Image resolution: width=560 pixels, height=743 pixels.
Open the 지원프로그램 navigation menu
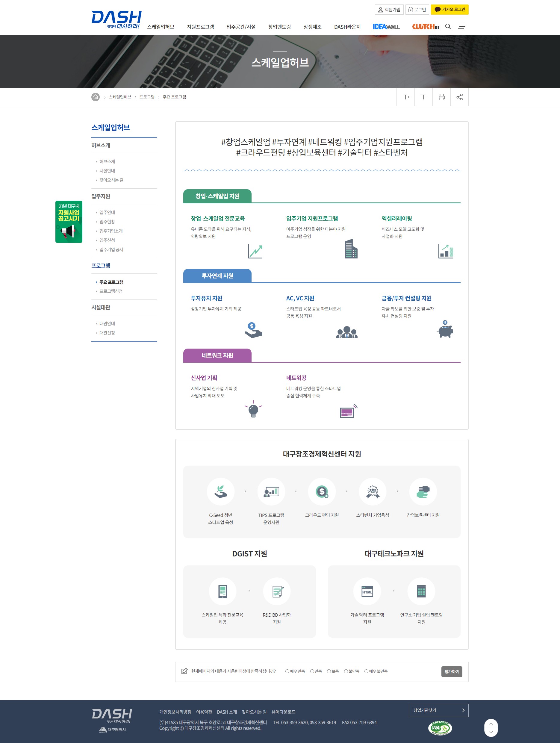tap(201, 27)
